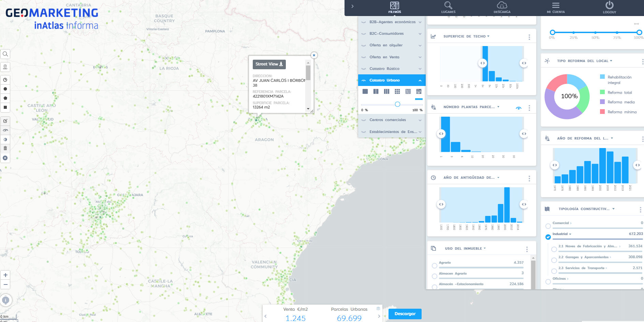The width and height of the screenshot is (644, 322).
Task: Click the trash delete icon in map toolbar
Action: [x=5, y=148]
